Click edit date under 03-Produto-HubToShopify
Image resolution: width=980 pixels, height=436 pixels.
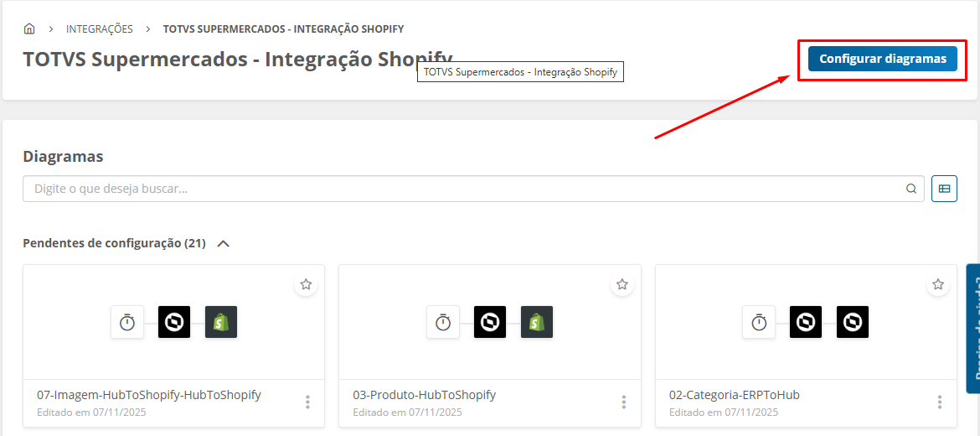pyautogui.click(x=408, y=413)
